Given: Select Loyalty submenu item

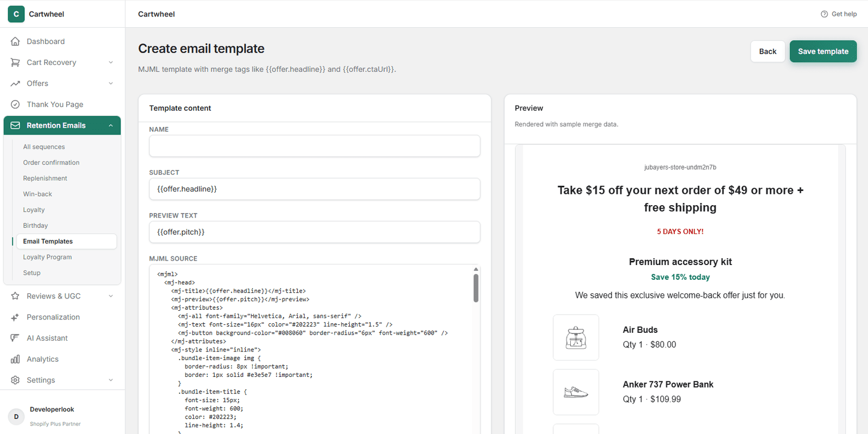Looking at the screenshot, I should point(67,210).
